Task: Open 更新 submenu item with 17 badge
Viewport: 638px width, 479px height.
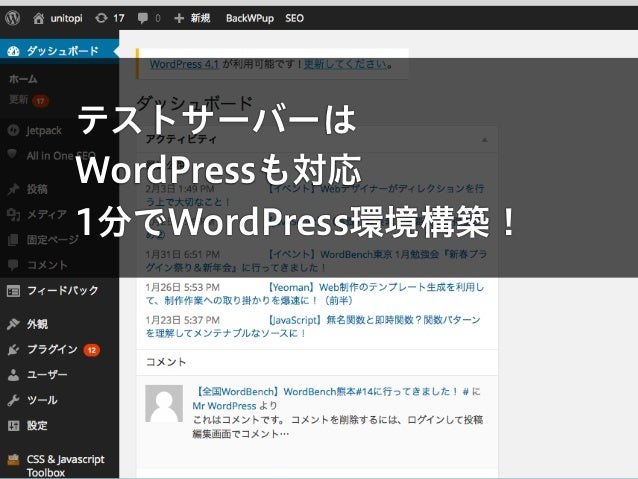Action: coord(29,100)
